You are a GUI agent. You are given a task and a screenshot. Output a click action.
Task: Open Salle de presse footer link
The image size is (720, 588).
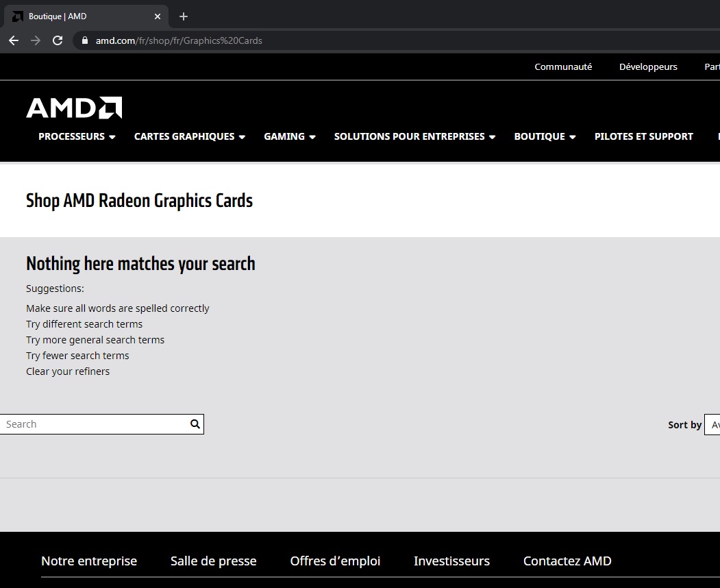(x=214, y=561)
